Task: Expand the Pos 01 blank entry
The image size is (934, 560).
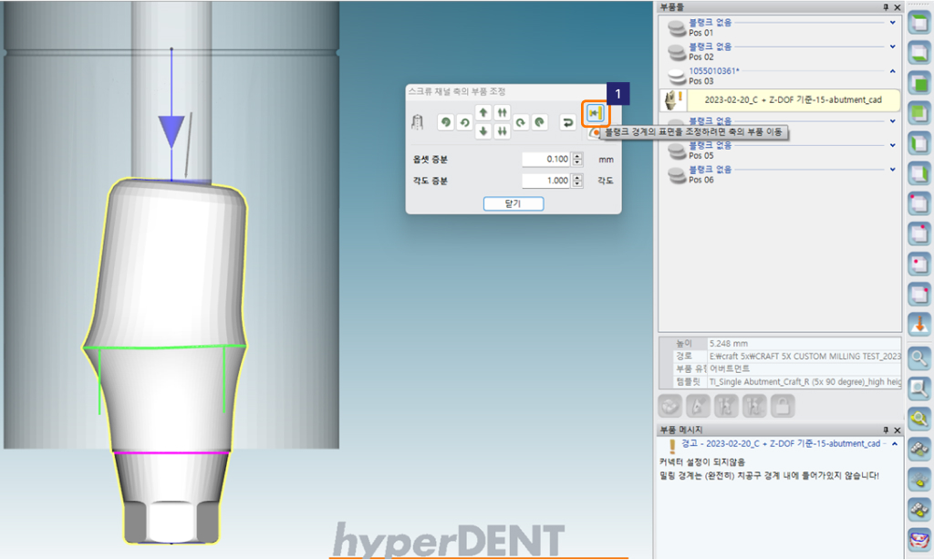Action: pos(892,22)
